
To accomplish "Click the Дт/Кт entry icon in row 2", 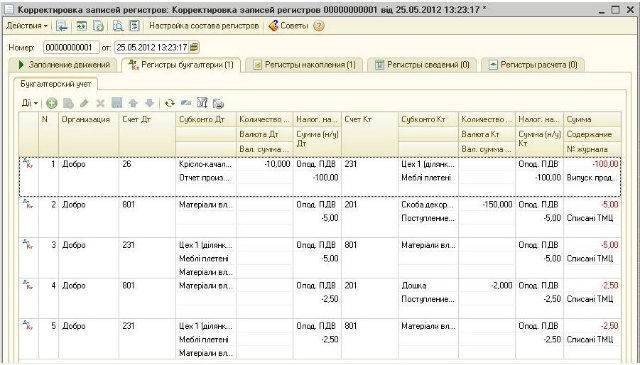I will tap(29, 204).
